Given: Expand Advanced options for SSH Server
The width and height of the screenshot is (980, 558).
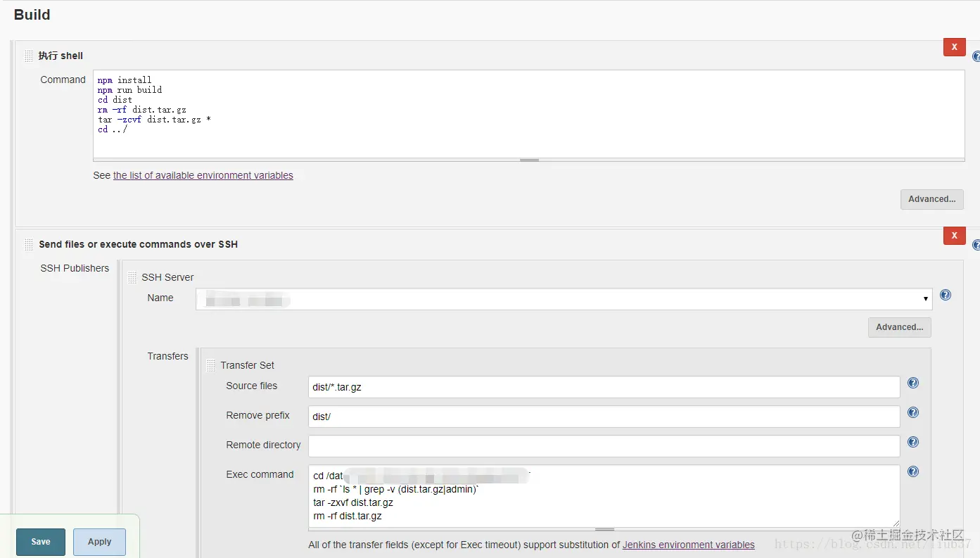Looking at the screenshot, I should [x=899, y=327].
